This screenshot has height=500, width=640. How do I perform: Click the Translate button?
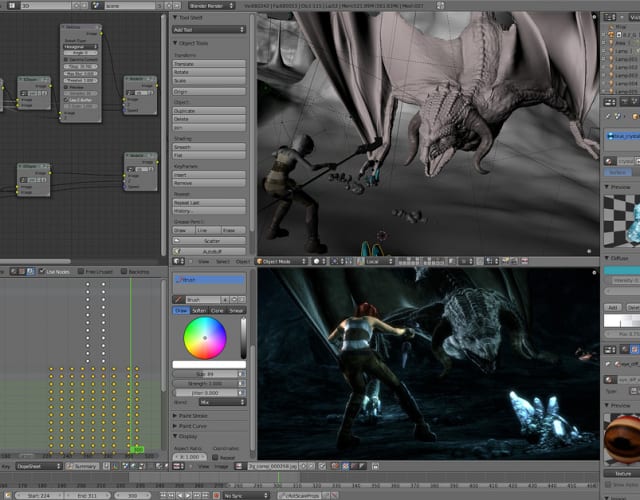[x=209, y=64]
